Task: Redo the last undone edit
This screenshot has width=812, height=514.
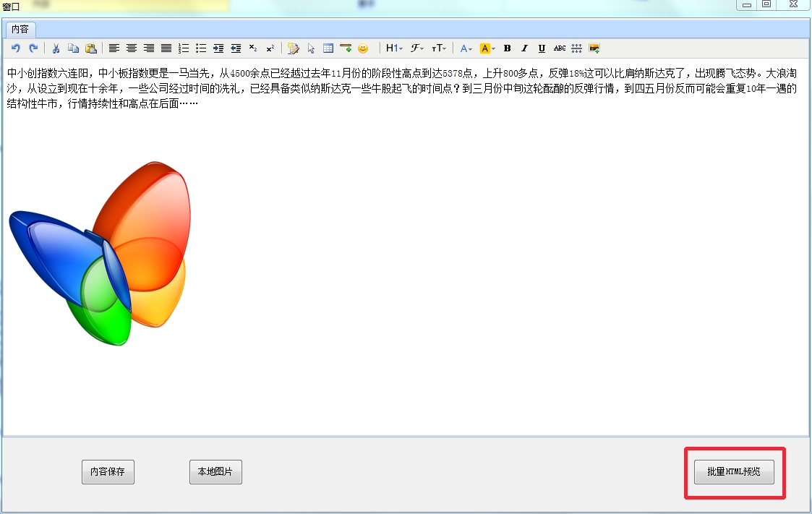Action: (33, 48)
